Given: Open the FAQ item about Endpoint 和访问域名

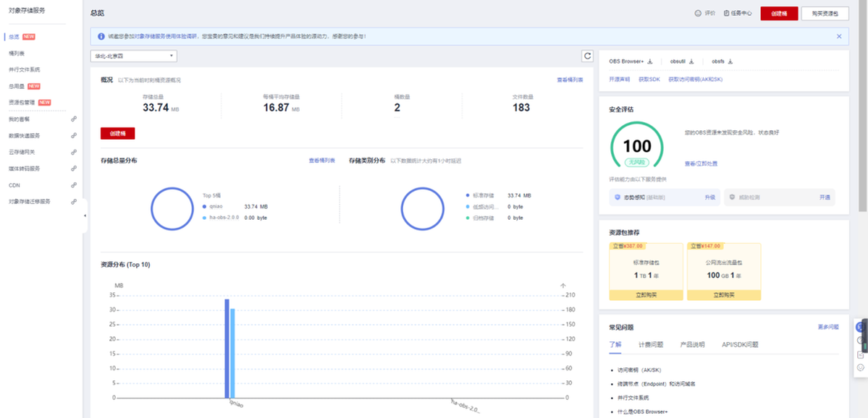Looking at the screenshot, I should (657, 384).
